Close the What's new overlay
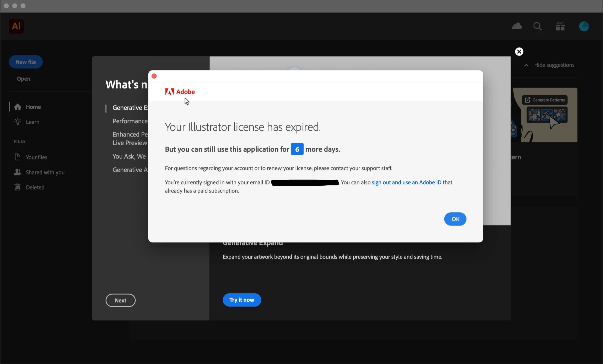 tap(519, 52)
